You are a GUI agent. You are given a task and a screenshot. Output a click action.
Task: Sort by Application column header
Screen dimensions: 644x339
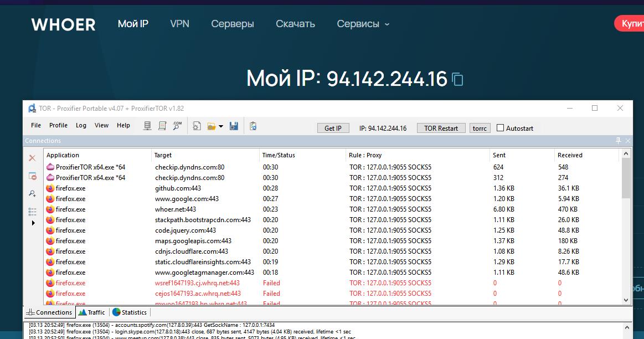[98, 155]
